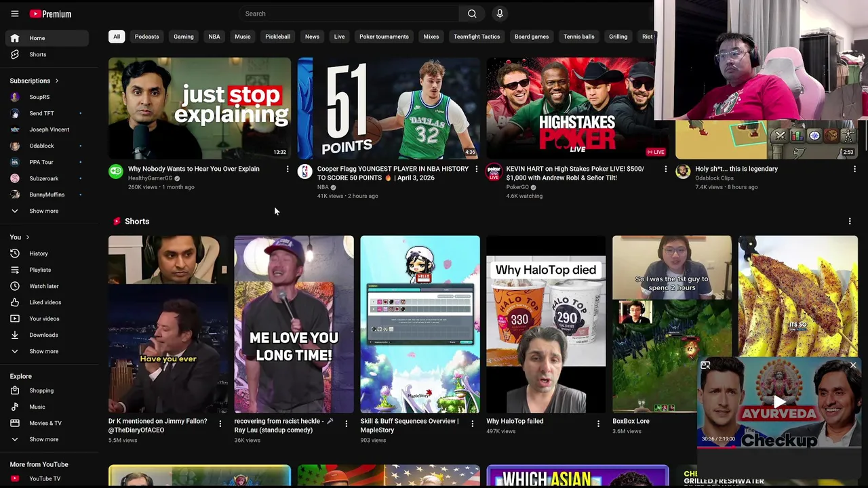Open BunnyMuffins subscription channel

point(47,195)
